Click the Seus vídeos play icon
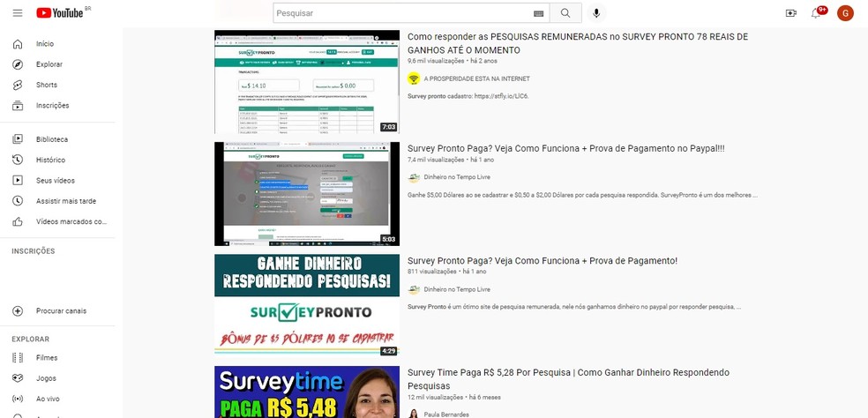 pos(18,181)
